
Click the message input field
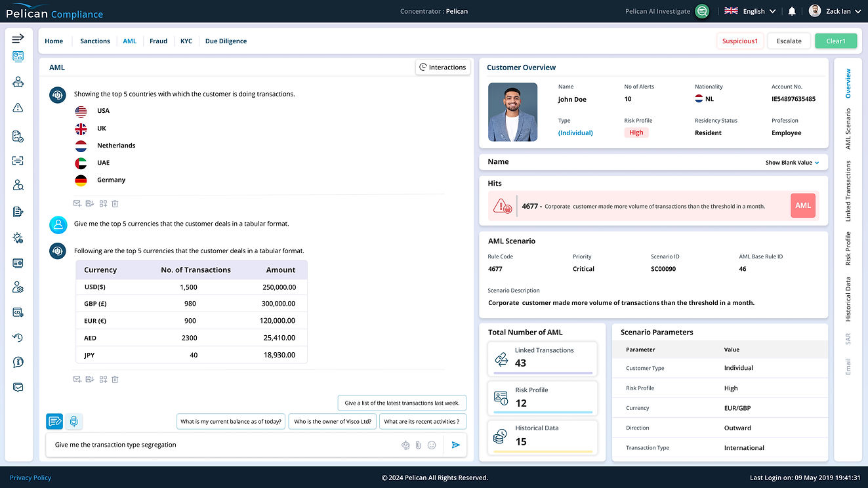223,445
